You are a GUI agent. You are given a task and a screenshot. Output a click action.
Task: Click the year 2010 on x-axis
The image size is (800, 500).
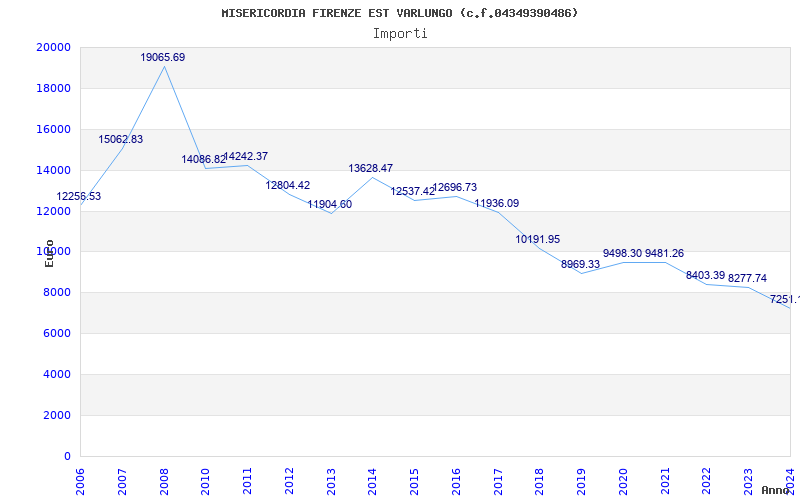(x=206, y=482)
